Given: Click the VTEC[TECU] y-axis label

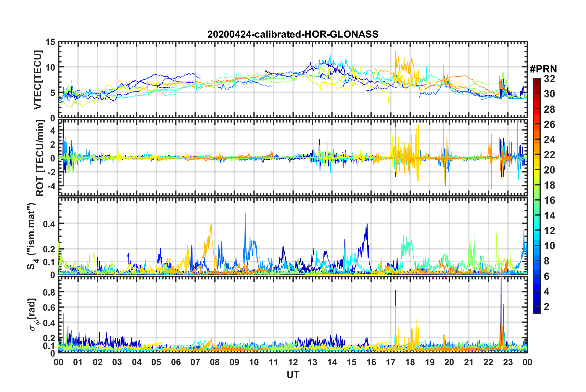Looking at the screenshot, I should [x=38, y=80].
